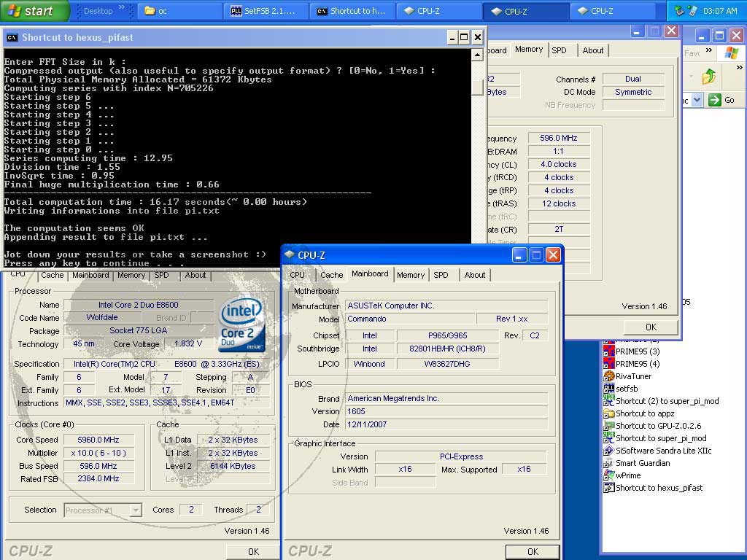Click the Memory frequency value 596.0 MHz

[x=558, y=138]
